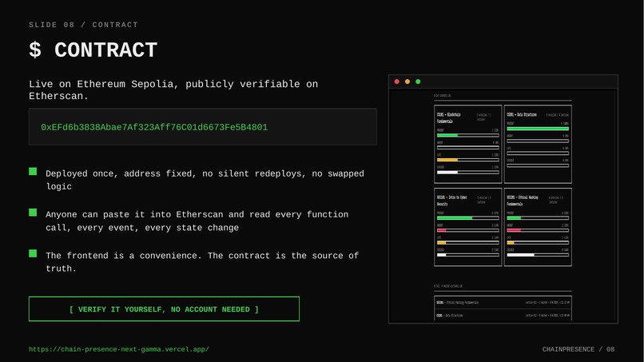Viewport: 644px width, 362px height.
Task: Click the green Present bar in Cyber Security card
Action: pyautogui.click(x=467, y=218)
